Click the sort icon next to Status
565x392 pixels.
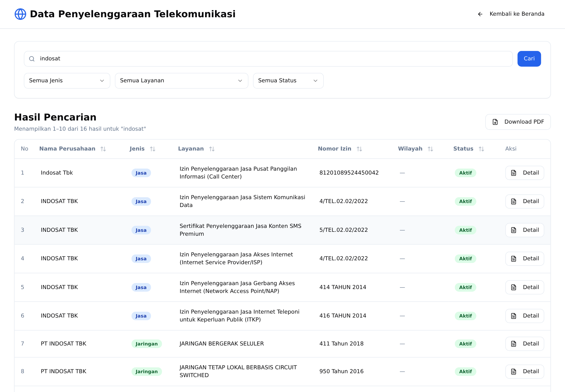[x=482, y=149]
